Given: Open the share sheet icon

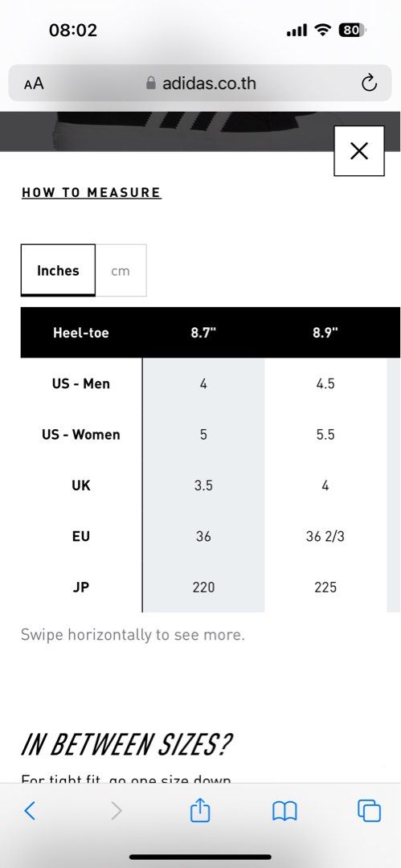Looking at the screenshot, I should tap(200, 810).
